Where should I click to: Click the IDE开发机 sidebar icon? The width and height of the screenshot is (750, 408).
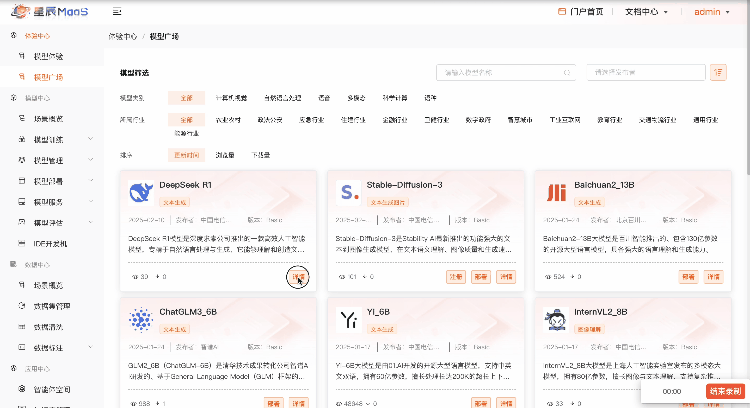coord(22,243)
